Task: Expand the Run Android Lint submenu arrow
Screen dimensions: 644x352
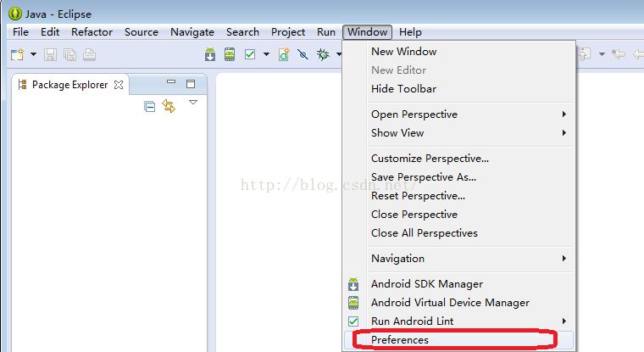Action: pyautogui.click(x=564, y=321)
